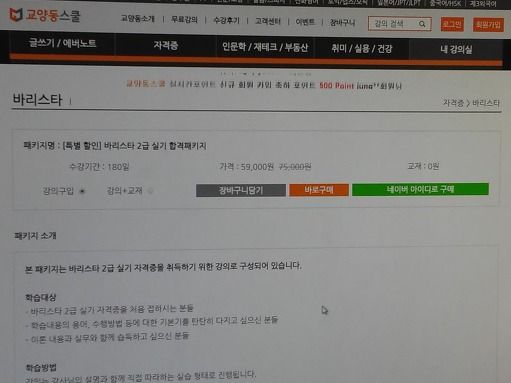Add the package with 장바구니담기
The height and width of the screenshot is (383, 511).
[x=241, y=190]
